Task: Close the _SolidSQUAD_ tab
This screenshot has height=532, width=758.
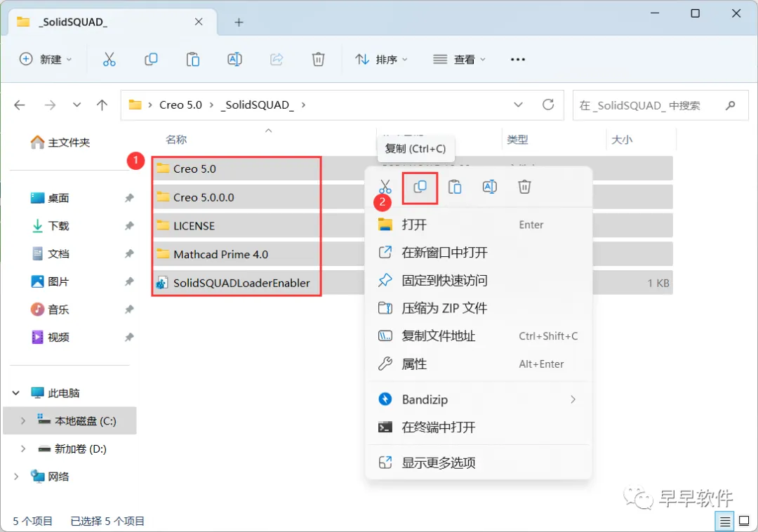Action: (x=199, y=22)
